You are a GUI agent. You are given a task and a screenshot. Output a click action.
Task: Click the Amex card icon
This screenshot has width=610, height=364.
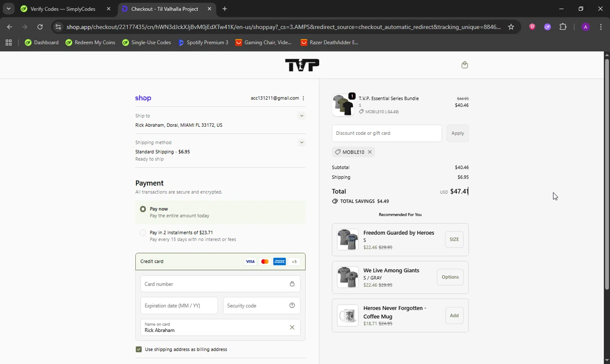point(279,262)
